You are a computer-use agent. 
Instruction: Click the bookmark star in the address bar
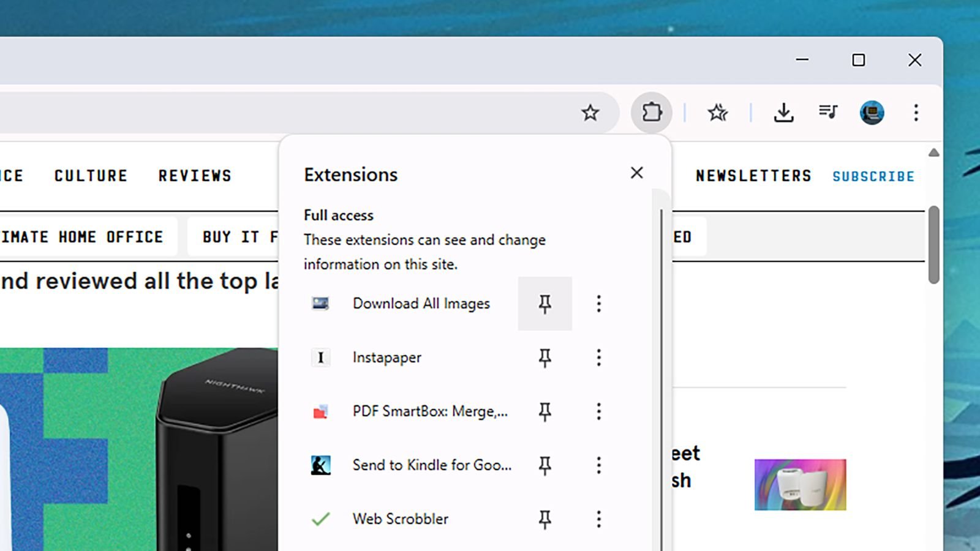click(590, 113)
